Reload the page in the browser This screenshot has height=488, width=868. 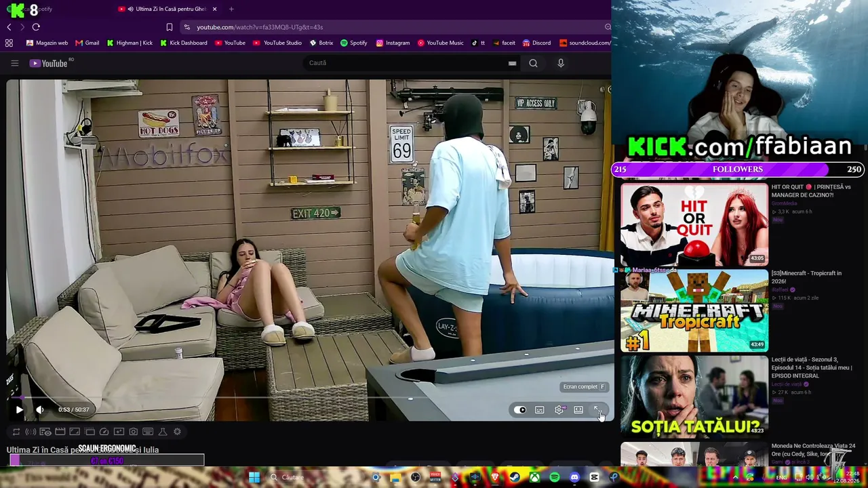click(x=36, y=27)
